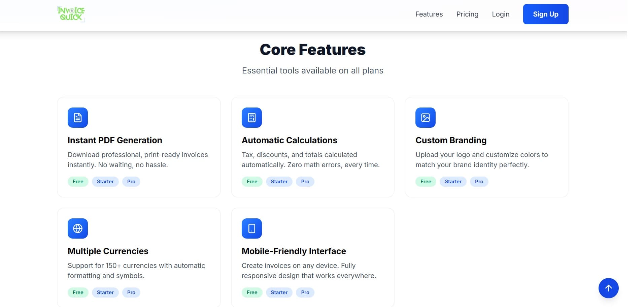
Task: Select the Starter badge under Multiple Currencies
Action: point(105,292)
